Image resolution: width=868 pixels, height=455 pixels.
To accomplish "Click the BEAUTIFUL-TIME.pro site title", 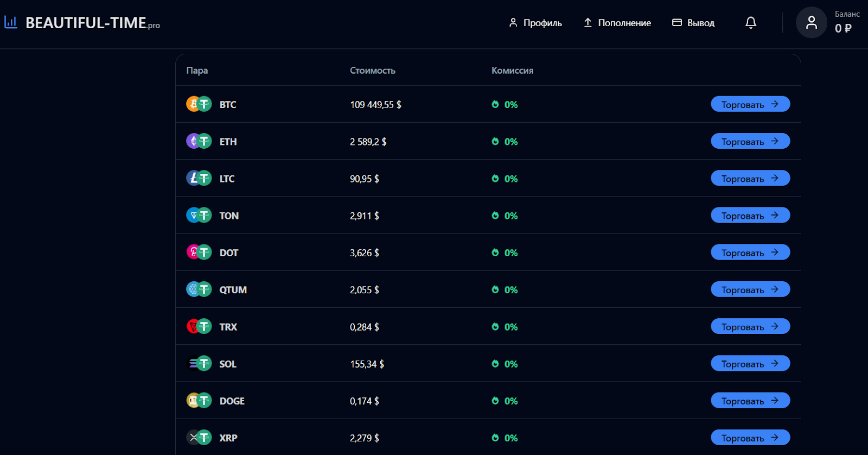I will 93,23.
